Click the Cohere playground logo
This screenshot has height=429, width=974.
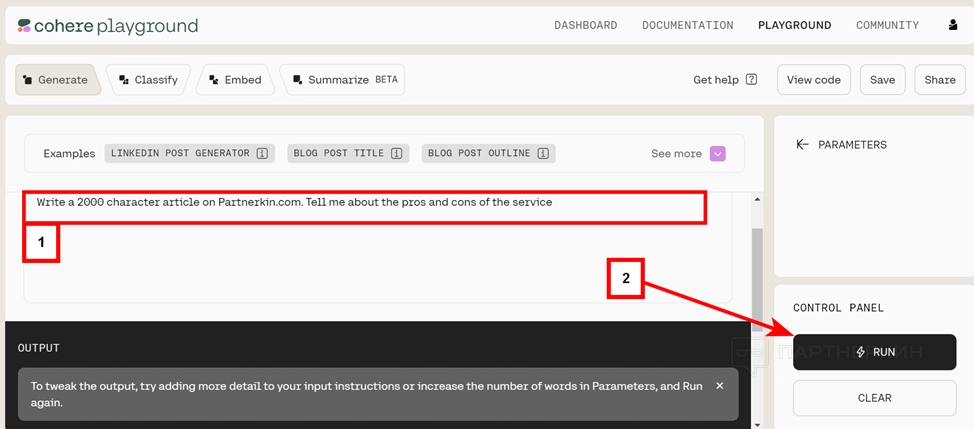click(107, 25)
